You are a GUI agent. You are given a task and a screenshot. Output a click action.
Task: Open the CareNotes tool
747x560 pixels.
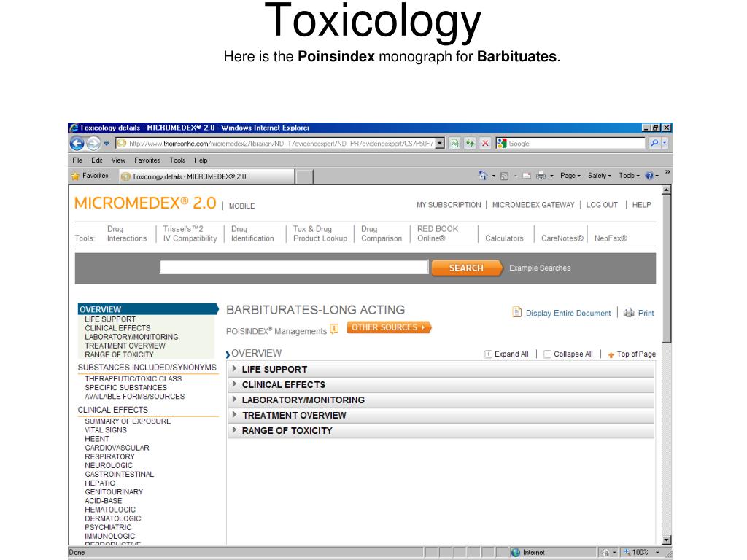pos(562,238)
